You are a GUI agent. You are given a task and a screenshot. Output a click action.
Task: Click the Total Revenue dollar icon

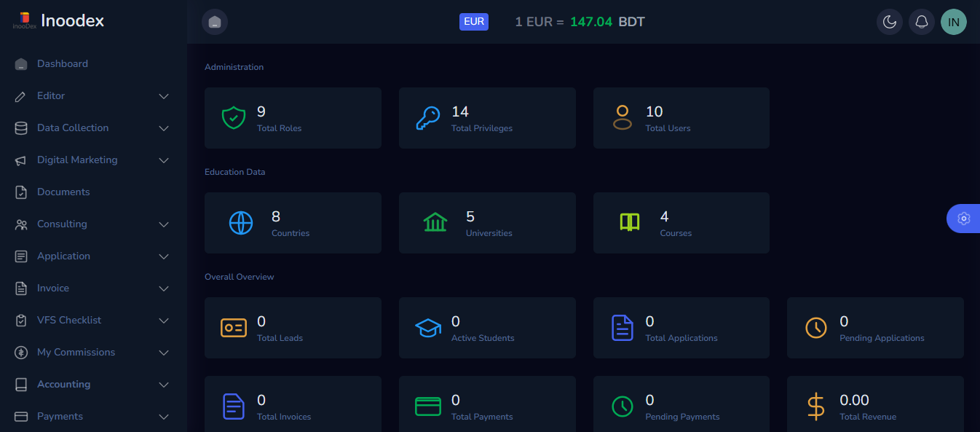816,407
